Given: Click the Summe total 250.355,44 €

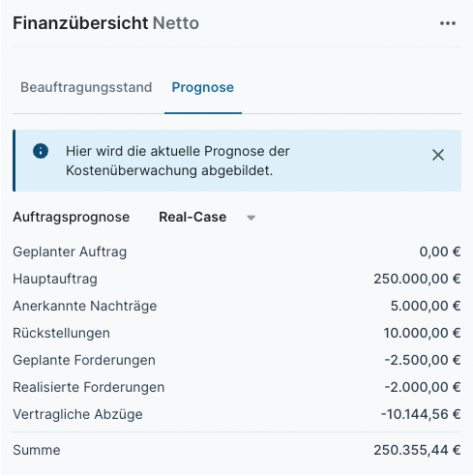Looking at the screenshot, I should click(417, 450).
